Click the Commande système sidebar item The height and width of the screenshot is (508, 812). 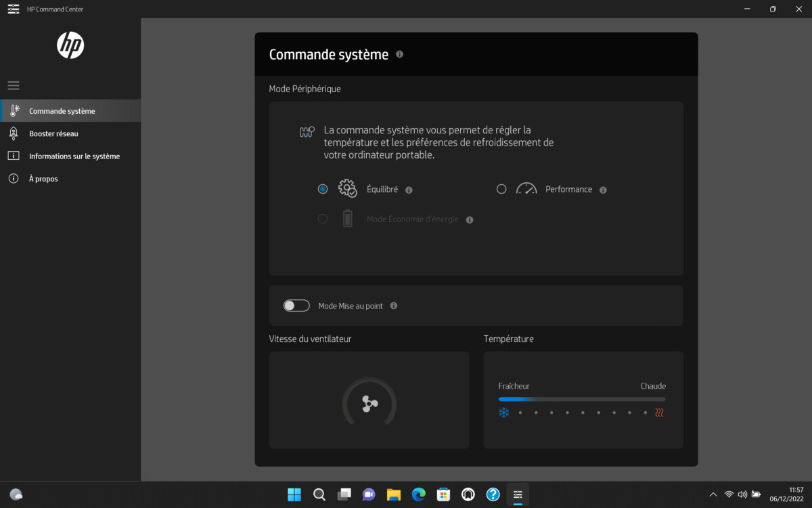point(62,111)
